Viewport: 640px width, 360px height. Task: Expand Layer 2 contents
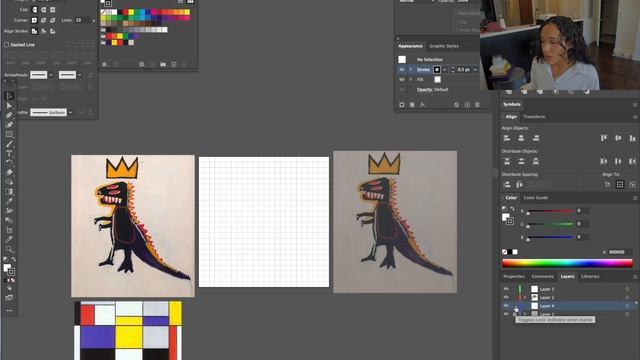pos(525,298)
